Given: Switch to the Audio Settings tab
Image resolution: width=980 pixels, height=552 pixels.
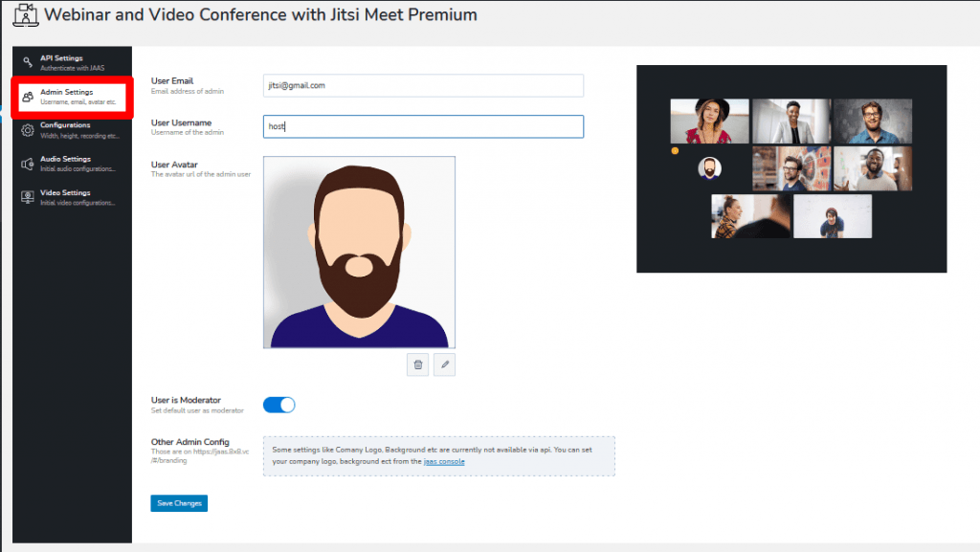Looking at the screenshot, I should coord(73,164).
